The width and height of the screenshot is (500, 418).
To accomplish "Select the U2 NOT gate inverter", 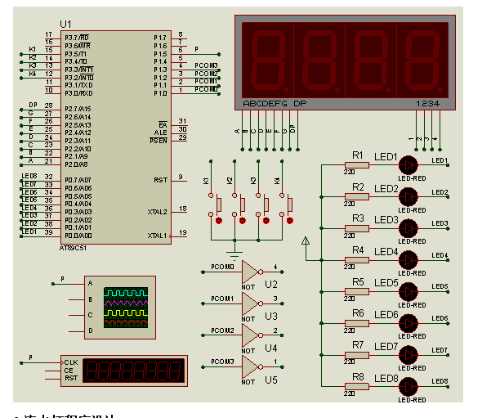I will pos(252,272).
